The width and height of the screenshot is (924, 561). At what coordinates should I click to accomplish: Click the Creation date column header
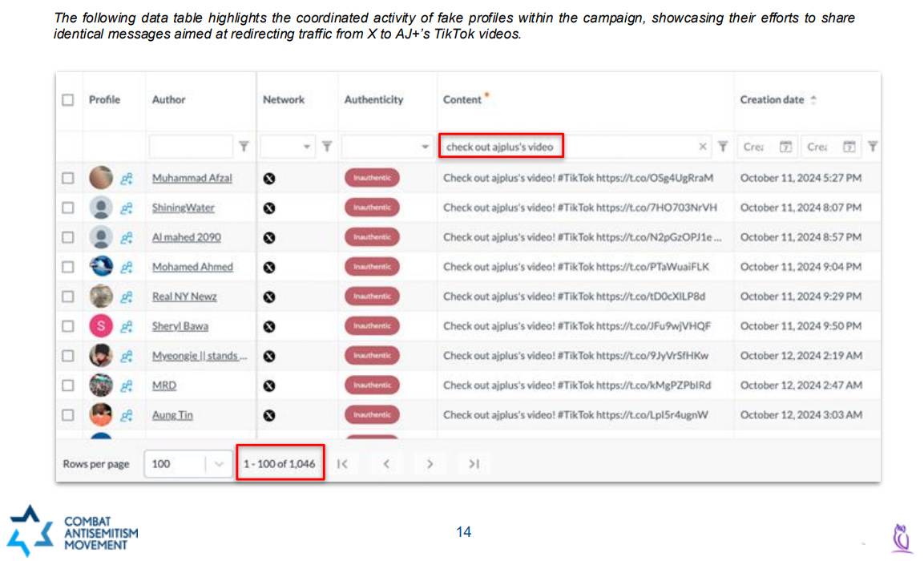(772, 99)
